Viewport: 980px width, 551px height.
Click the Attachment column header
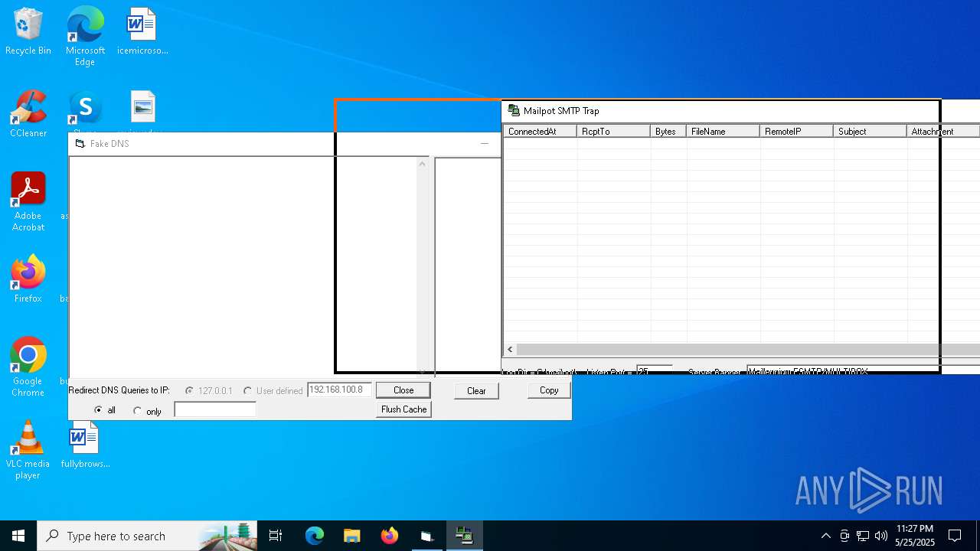pos(943,132)
